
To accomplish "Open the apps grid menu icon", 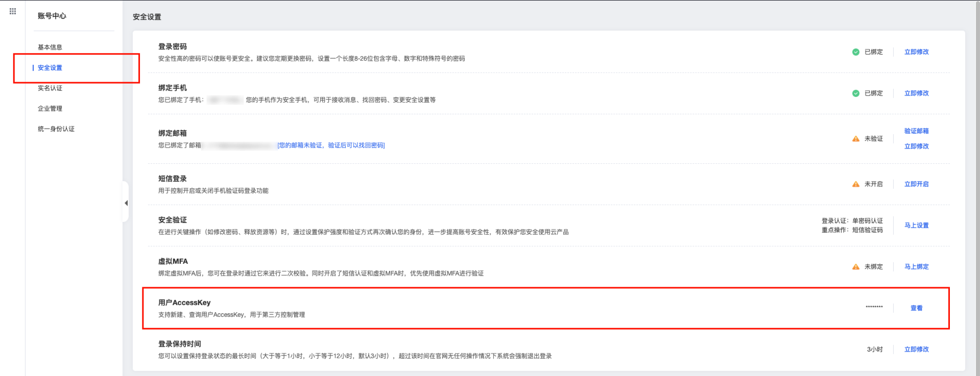I will pyautogui.click(x=13, y=11).
